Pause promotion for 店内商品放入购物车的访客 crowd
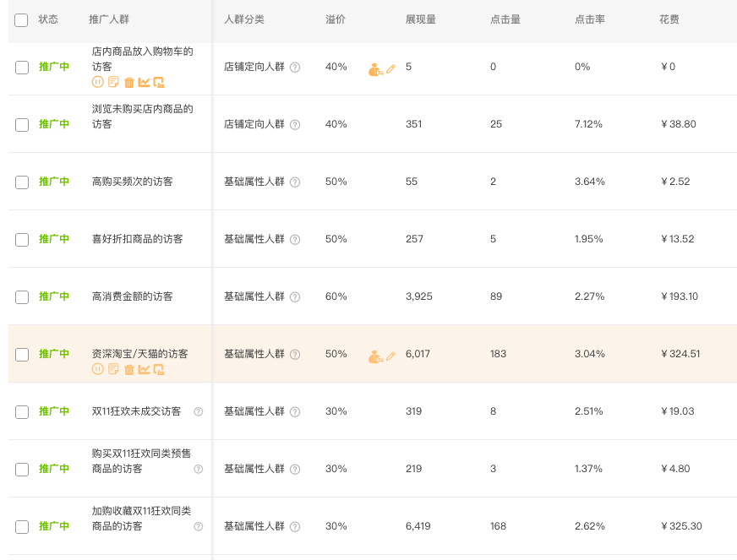 point(98,82)
